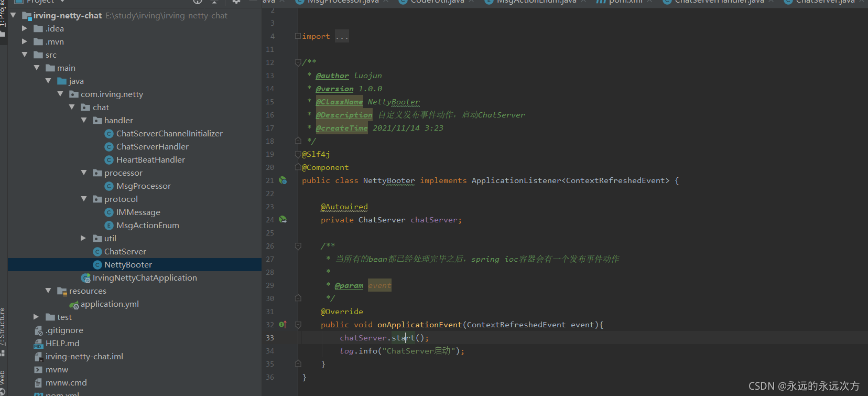Fold the method Javadoc at line 26
Viewport: 868px width, 396px height.
pyautogui.click(x=298, y=246)
